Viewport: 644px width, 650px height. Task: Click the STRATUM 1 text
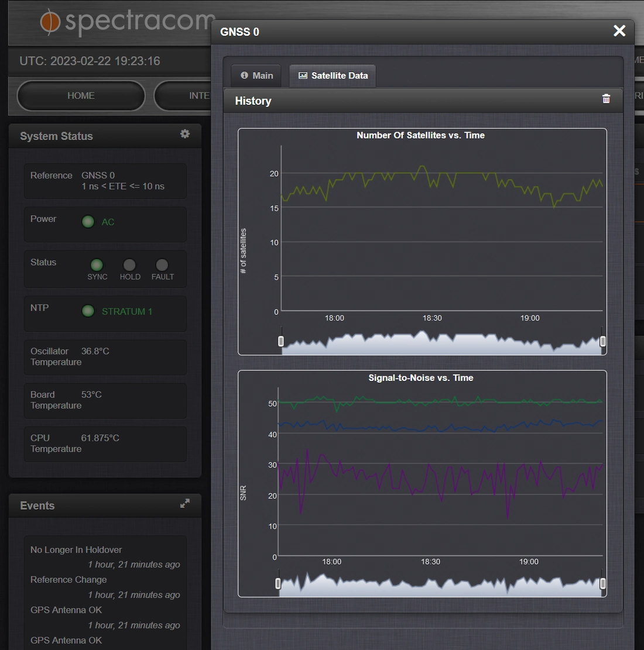pyautogui.click(x=127, y=311)
